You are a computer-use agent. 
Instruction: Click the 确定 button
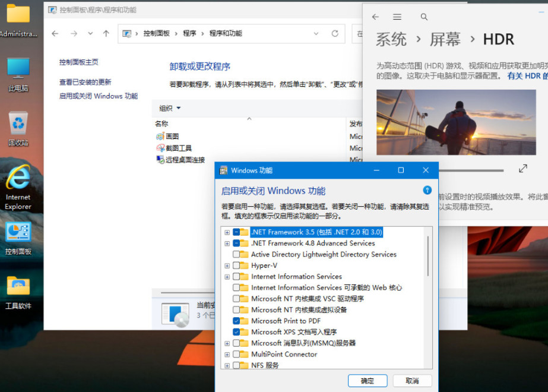[x=368, y=381]
